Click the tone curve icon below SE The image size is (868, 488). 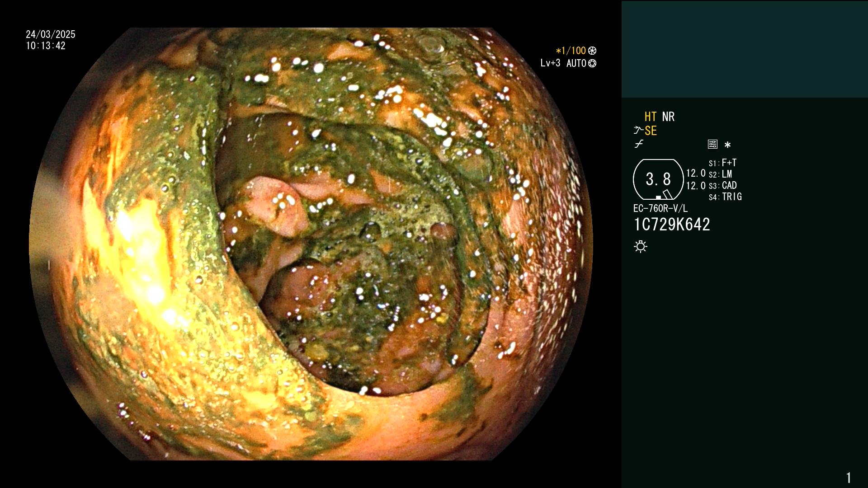[639, 144]
